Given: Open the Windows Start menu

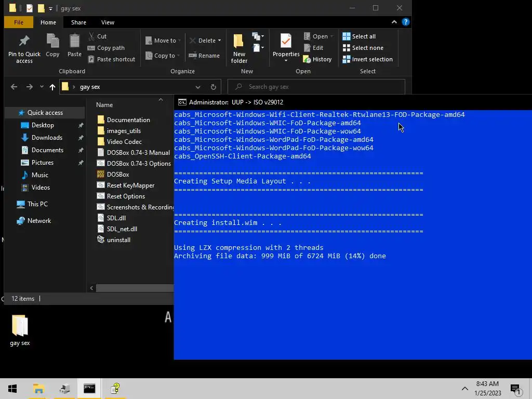Looking at the screenshot, I should (12, 389).
